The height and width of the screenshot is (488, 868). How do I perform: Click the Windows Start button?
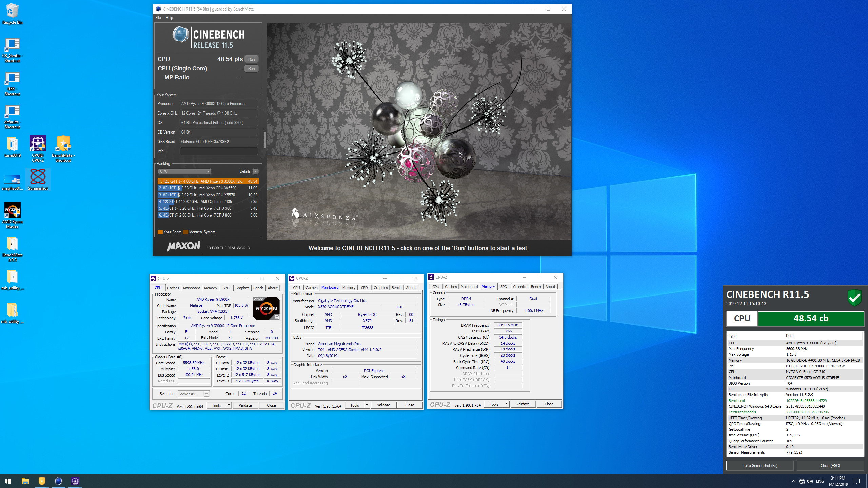click(x=8, y=481)
